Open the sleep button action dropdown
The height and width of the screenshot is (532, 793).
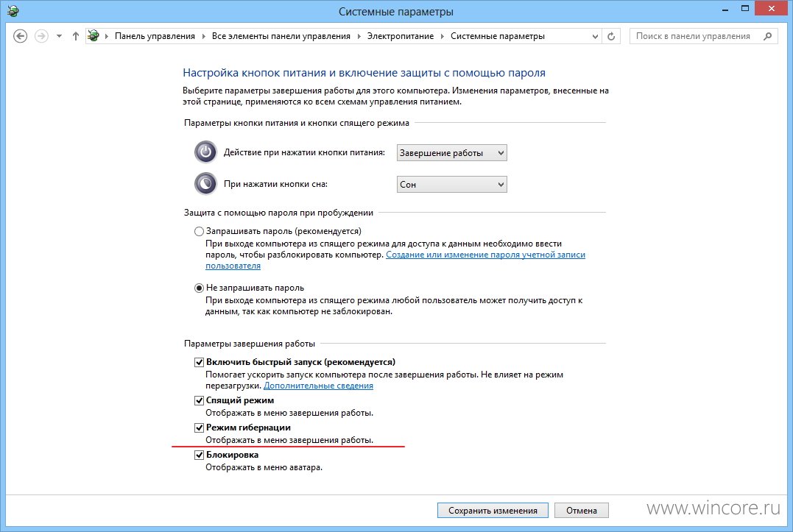tap(451, 185)
